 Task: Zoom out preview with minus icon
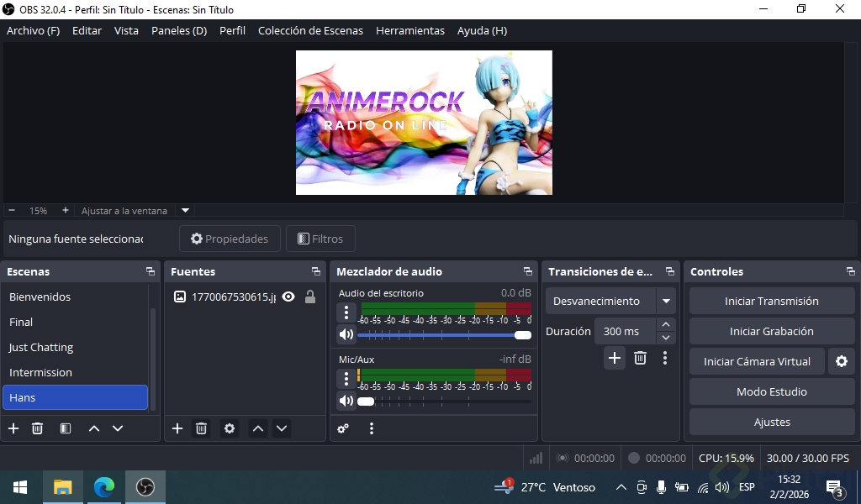[x=12, y=211]
